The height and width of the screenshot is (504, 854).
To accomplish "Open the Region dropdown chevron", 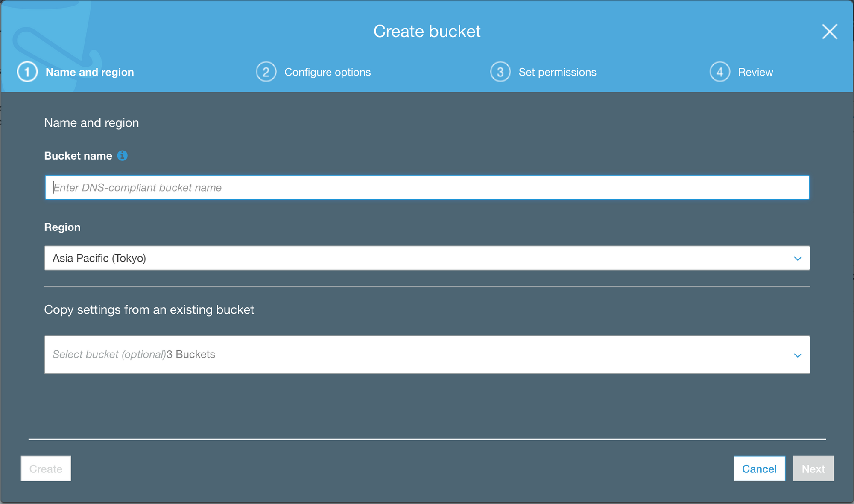I will [797, 258].
